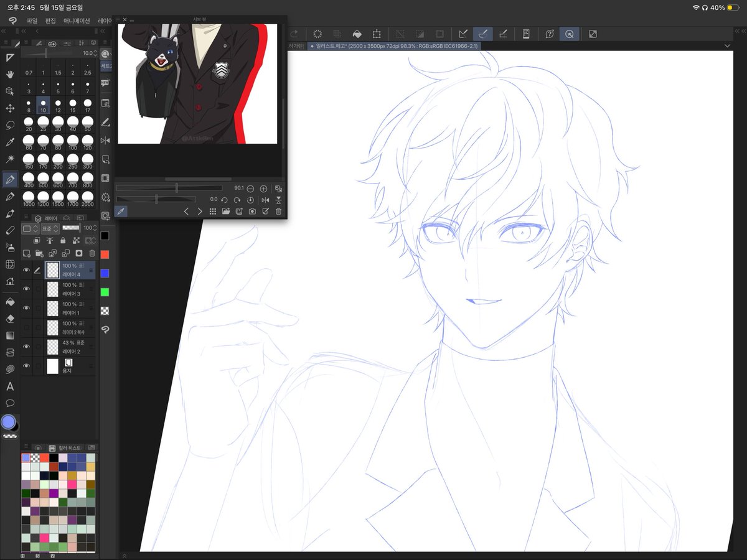This screenshot has height=560, width=747.
Task: Select the lasso selection tool
Action: 10,125
